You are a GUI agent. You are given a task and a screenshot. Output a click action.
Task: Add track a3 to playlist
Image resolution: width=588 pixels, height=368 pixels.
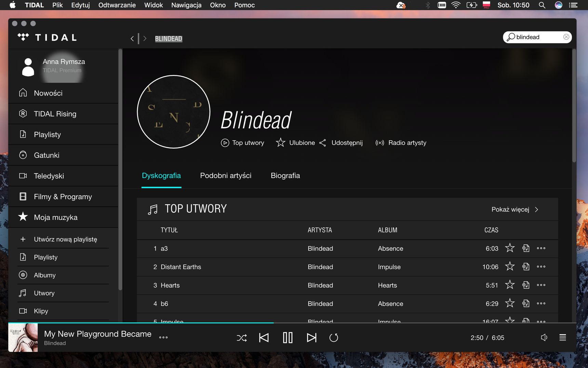click(x=526, y=248)
